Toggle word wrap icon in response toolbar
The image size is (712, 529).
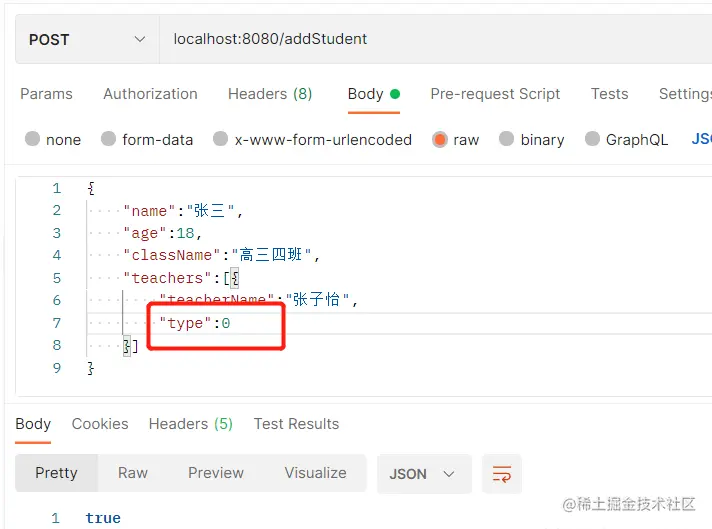pyautogui.click(x=502, y=474)
